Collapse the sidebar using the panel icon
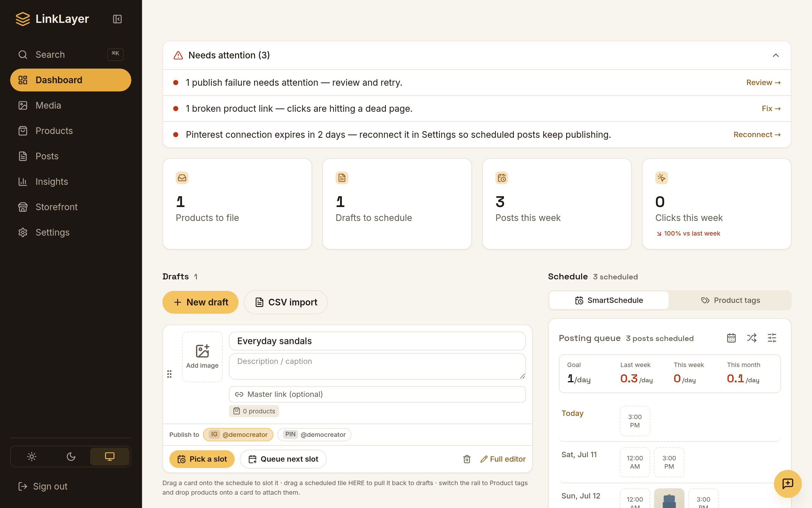 [x=117, y=19]
